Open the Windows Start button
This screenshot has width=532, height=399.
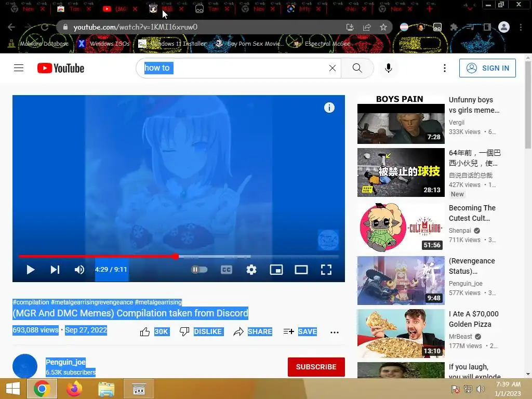tap(13, 389)
